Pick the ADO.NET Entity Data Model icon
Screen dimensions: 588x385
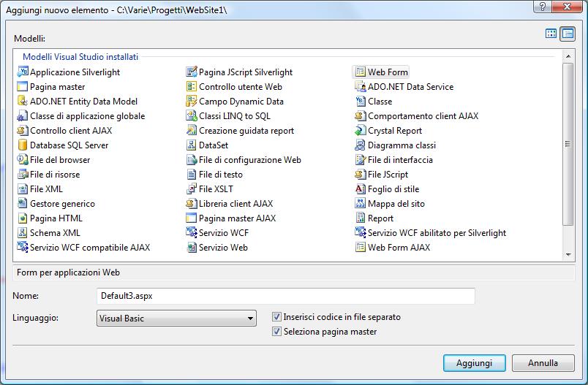(x=23, y=101)
